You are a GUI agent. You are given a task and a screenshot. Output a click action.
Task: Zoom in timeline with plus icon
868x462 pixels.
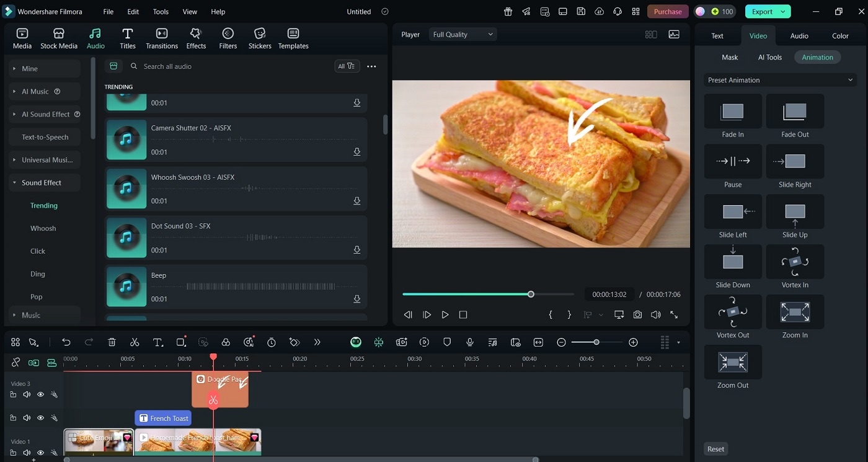[633, 342]
